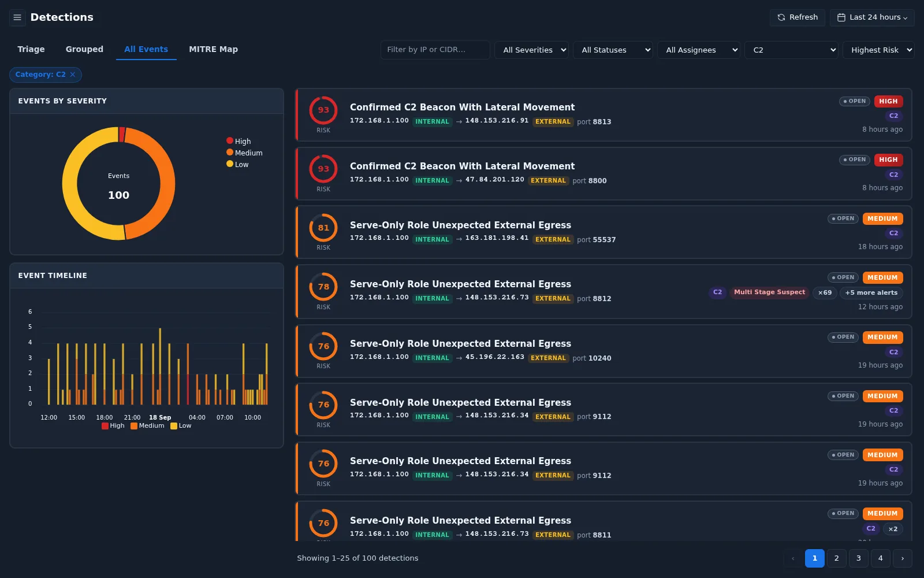Switch to the Grouped tab

[x=84, y=49]
